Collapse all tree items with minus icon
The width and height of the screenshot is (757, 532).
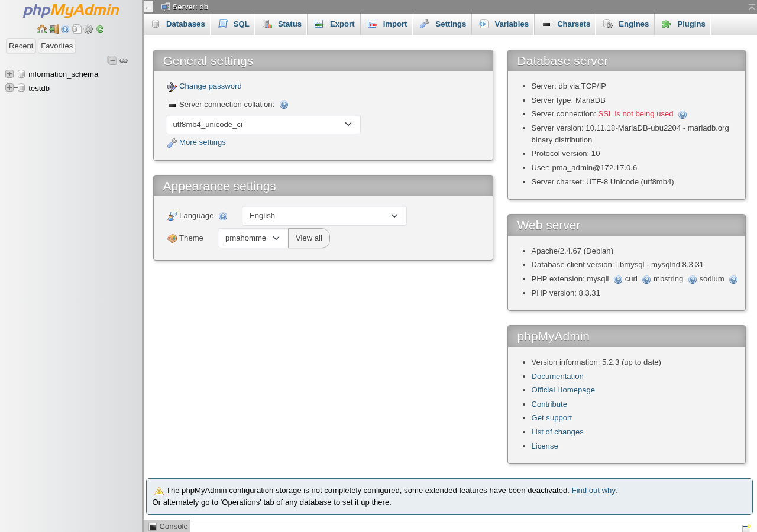pyautogui.click(x=112, y=60)
